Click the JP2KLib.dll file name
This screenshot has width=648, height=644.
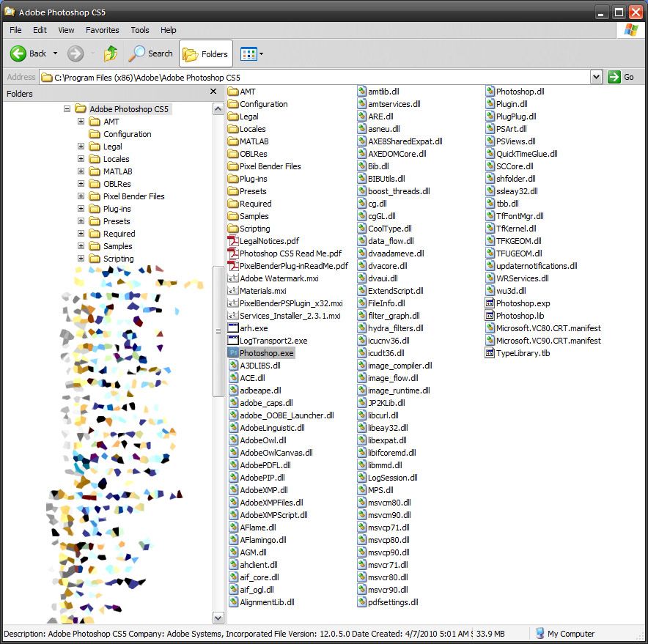coord(386,403)
